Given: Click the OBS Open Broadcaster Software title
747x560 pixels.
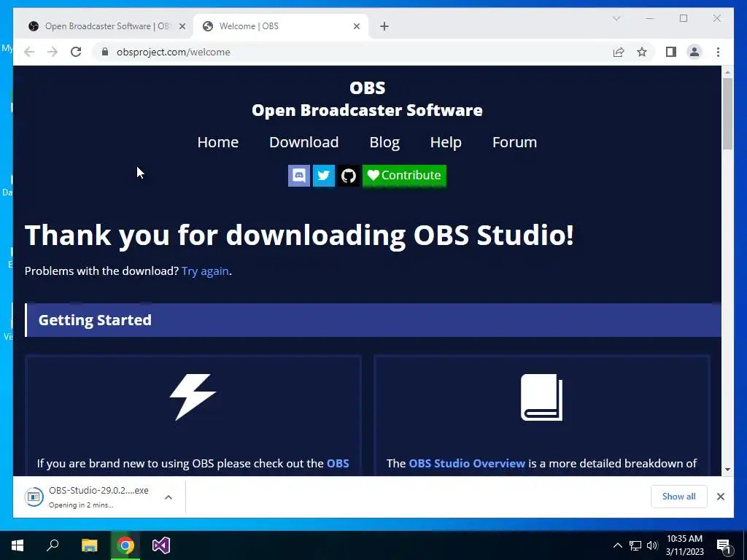Looking at the screenshot, I should [x=368, y=99].
